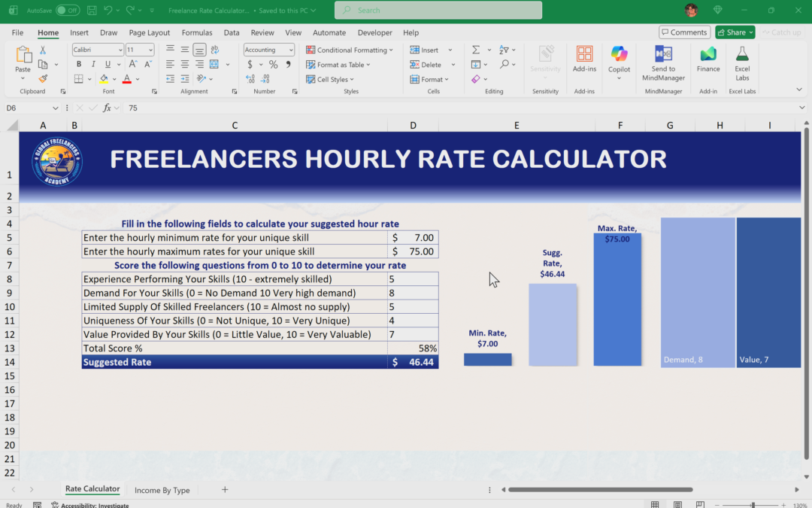Image resolution: width=812 pixels, height=508 pixels.
Task: Switch to the Income By Type sheet
Action: coord(162,490)
